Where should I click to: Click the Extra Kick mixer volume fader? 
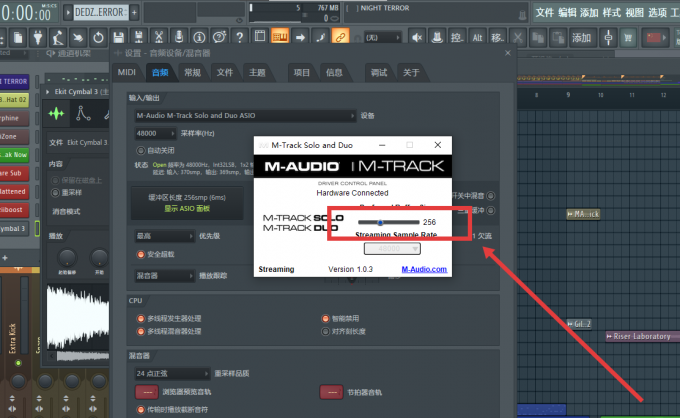[x=25, y=317]
